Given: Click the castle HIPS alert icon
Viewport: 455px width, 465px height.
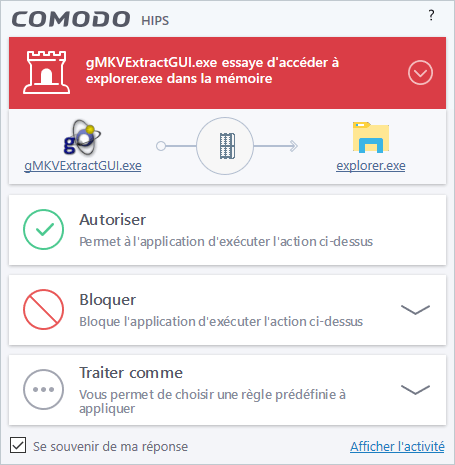Looking at the screenshot, I should (46, 72).
